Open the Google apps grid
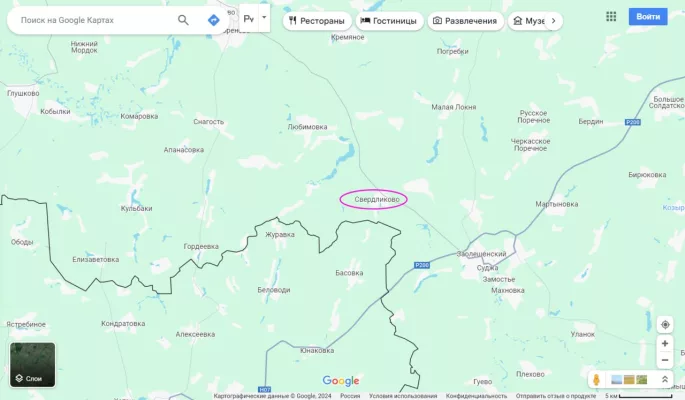This screenshot has height=400, width=685. [611, 17]
